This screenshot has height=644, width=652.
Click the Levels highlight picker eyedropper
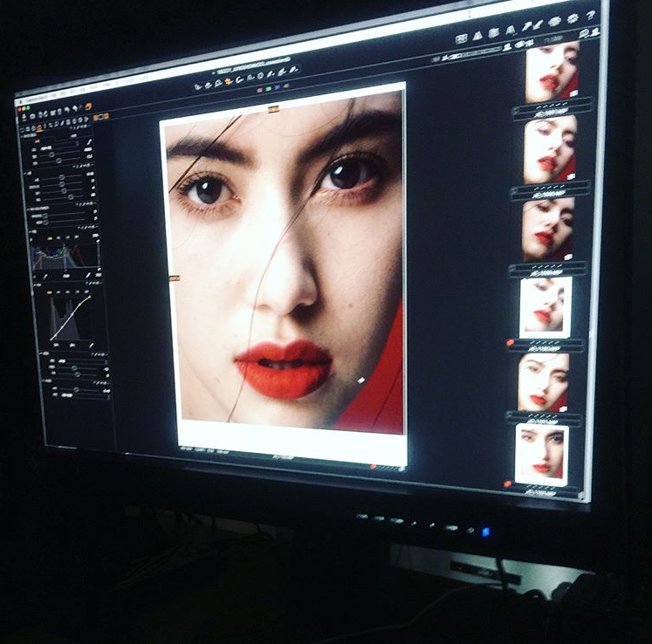(x=88, y=275)
